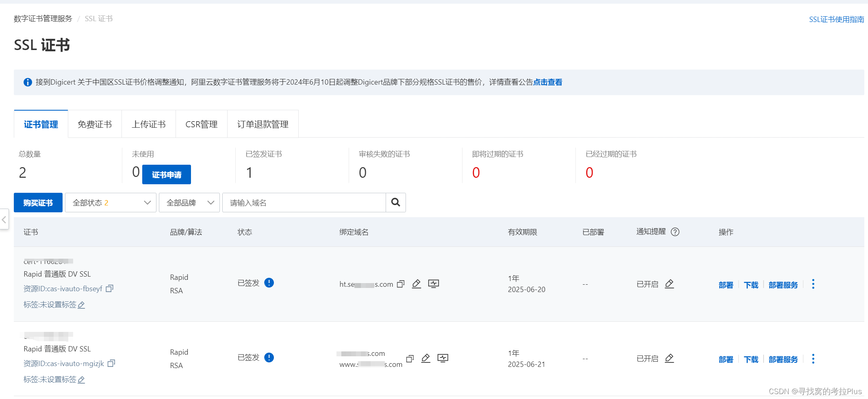Switch to 上传证书 tab

pyautogui.click(x=149, y=124)
